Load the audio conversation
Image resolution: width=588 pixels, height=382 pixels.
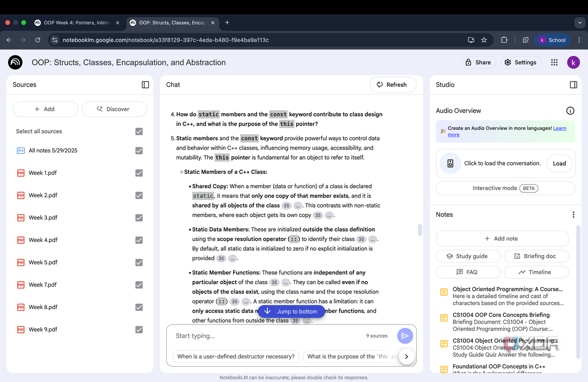point(559,163)
